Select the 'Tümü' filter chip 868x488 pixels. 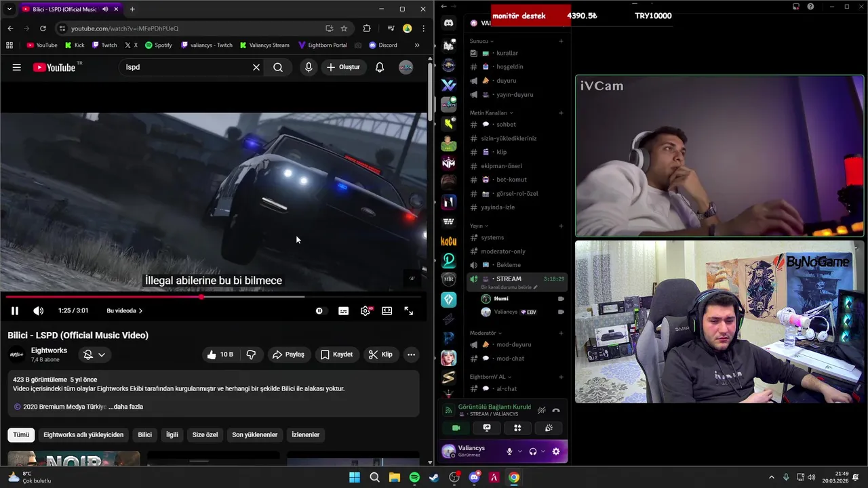pyautogui.click(x=21, y=434)
